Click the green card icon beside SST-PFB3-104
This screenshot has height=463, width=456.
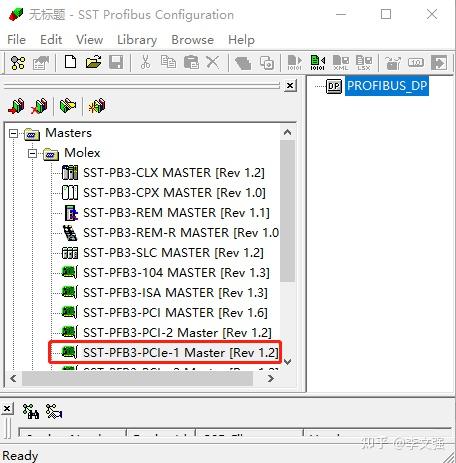point(70,273)
